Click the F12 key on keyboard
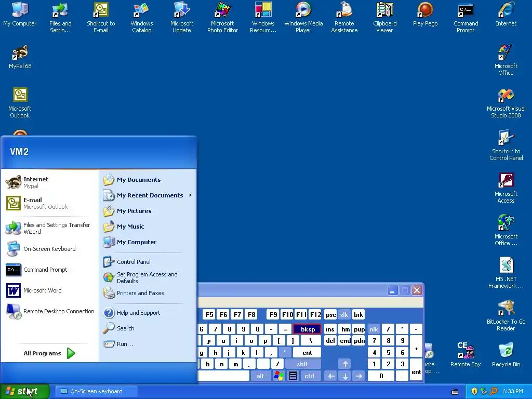Viewport: 532px width, 399px height. (315, 314)
